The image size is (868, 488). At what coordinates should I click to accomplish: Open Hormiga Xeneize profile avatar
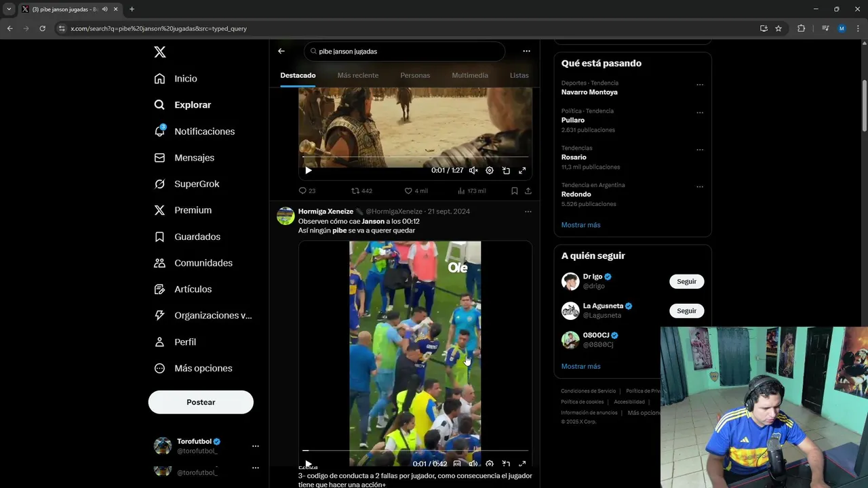[x=285, y=216]
